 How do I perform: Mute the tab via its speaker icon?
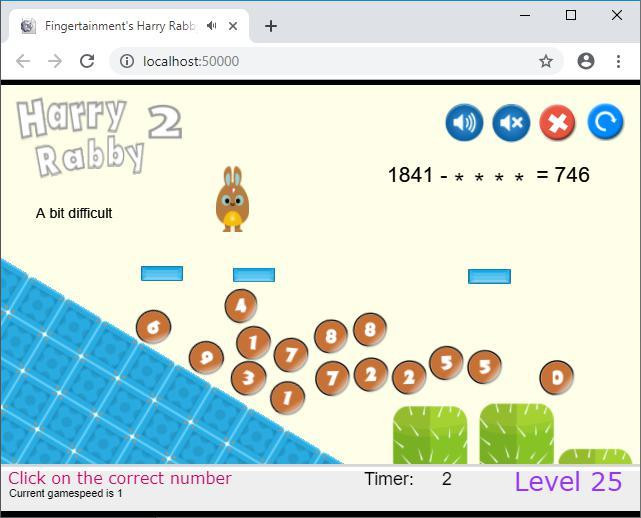click(x=211, y=26)
